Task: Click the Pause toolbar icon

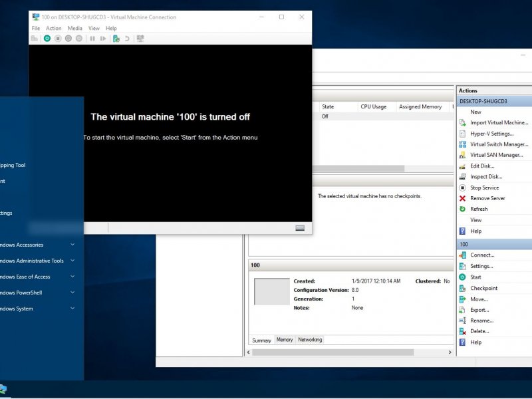Action: tap(92, 39)
